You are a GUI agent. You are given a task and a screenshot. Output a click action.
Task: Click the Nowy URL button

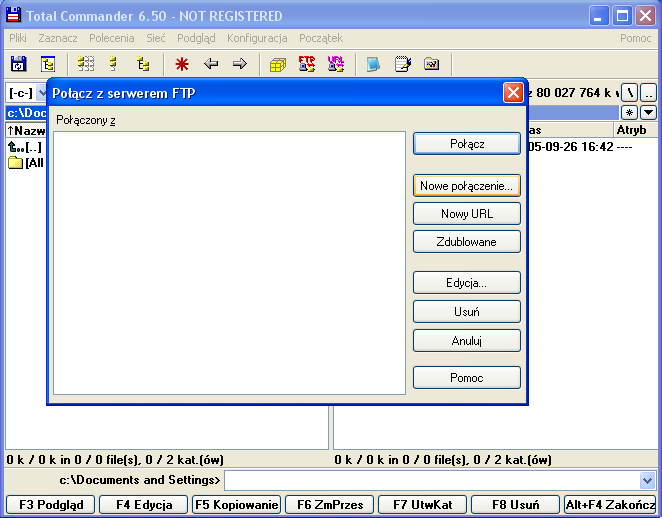click(x=467, y=214)
